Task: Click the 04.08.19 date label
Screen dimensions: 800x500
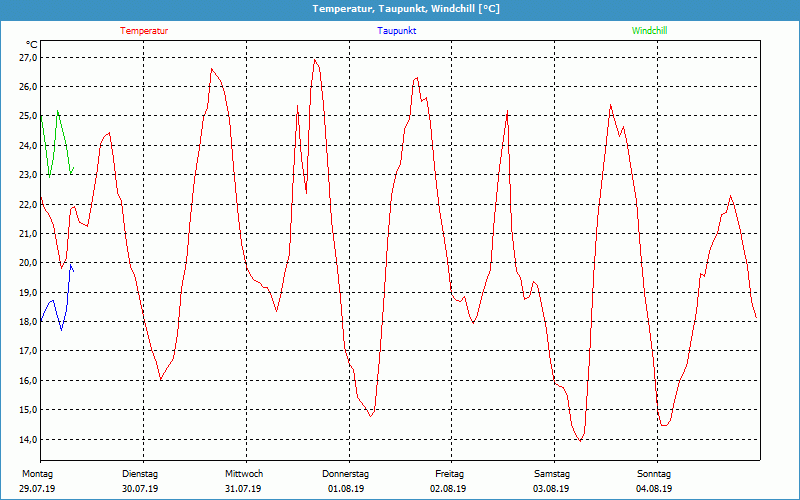Action: tap(654, 489)
